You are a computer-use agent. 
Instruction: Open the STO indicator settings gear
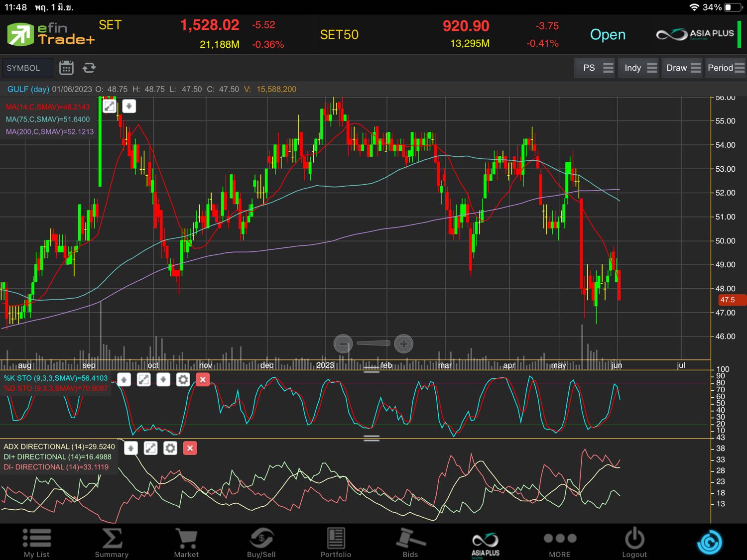[x=183, y=380]
